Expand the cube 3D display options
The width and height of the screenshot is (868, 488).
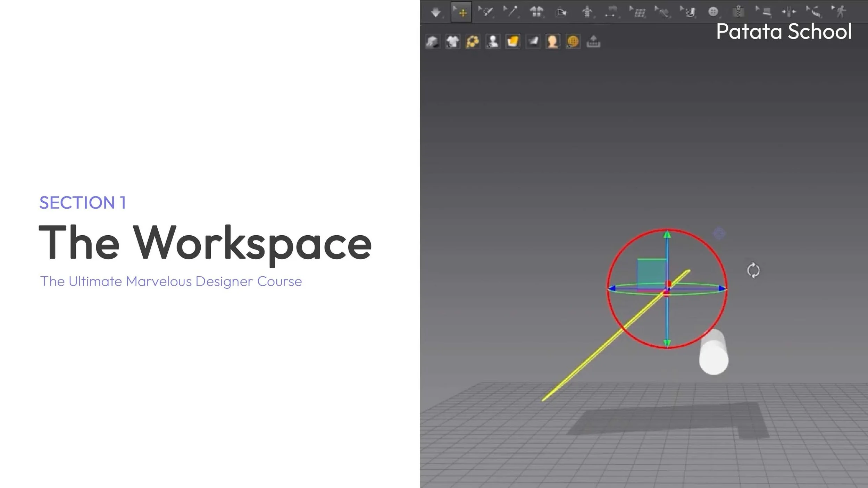(432, 42)
